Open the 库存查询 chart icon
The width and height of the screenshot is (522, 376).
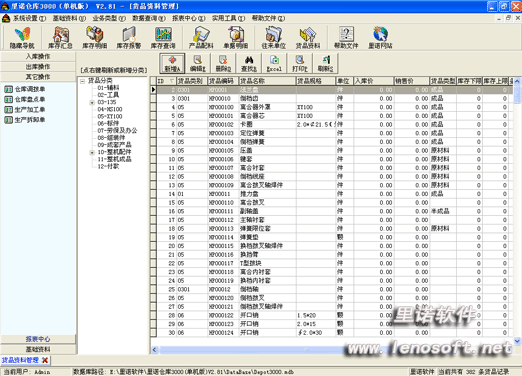163,38
